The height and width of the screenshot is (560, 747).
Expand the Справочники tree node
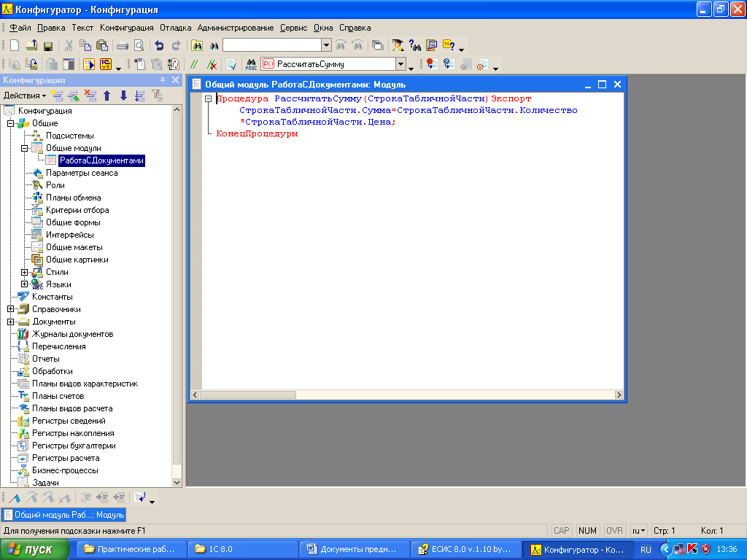click(x=10, y=309)
